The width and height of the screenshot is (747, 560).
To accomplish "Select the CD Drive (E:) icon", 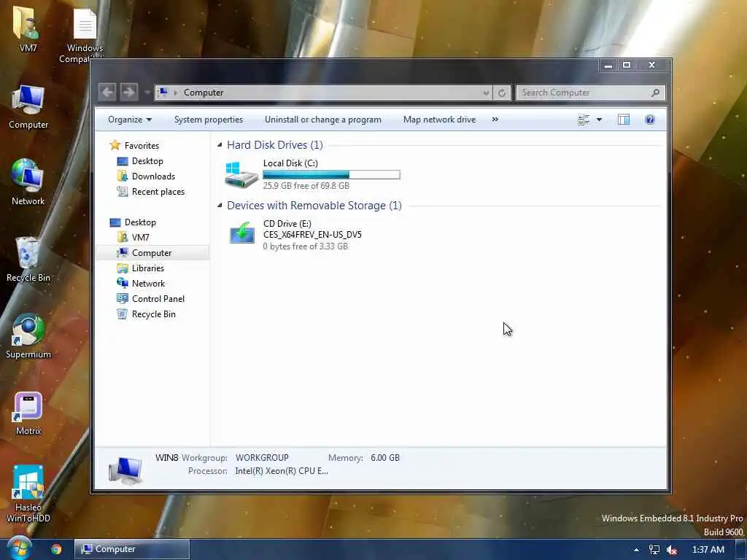I will [242, 233].
